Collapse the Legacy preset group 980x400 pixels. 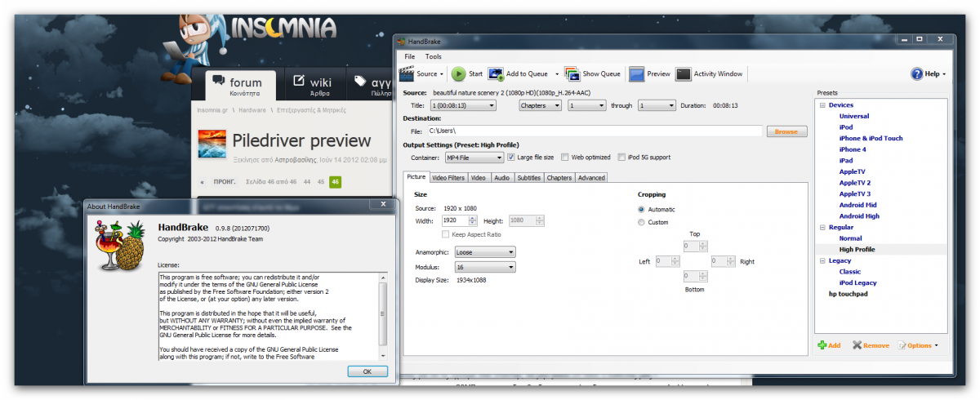point(822,261)
